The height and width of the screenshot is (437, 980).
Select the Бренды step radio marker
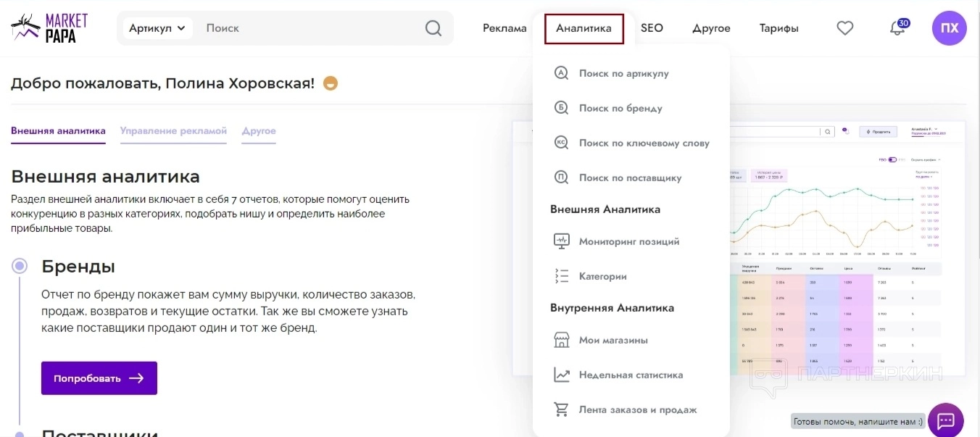point(20,266)
